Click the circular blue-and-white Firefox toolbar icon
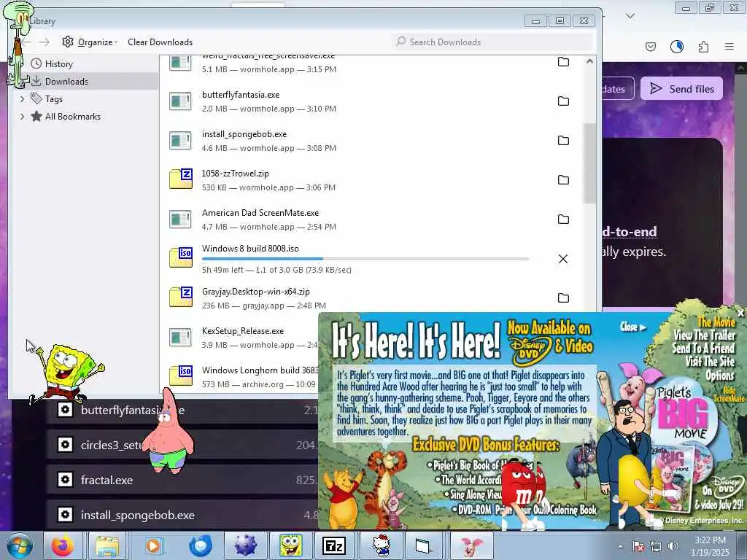The image size is (747, 560). pyautogui.click(x=677, y=47)
